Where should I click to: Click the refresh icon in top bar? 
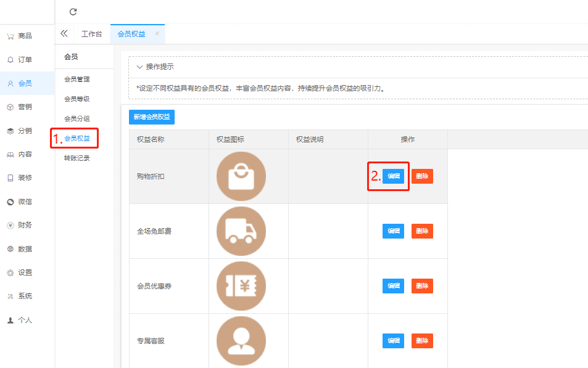[73, 12]
